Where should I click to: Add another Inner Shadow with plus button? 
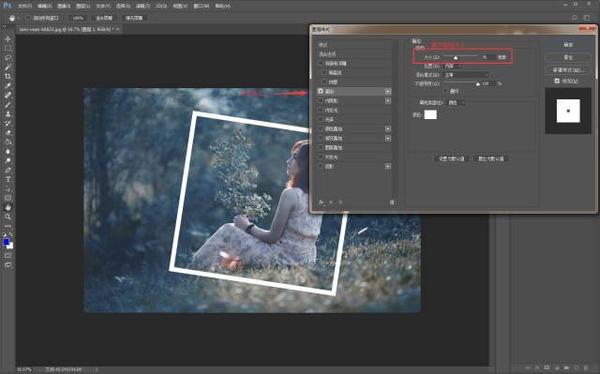(x=388, y=101)
